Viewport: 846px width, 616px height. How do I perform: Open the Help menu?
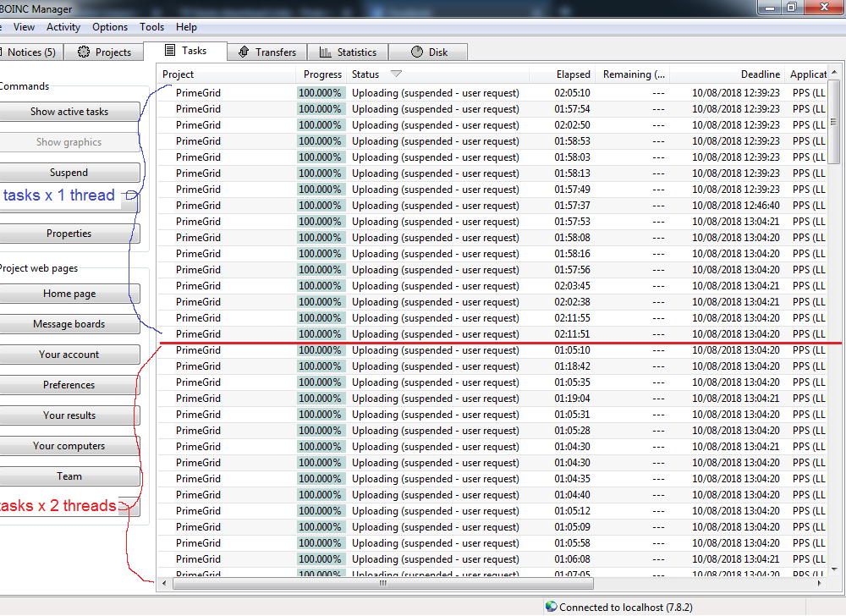click(186, 27)
